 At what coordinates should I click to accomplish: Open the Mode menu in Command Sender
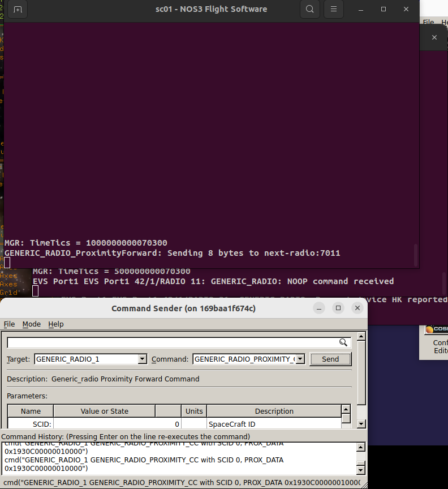[32, 324]
